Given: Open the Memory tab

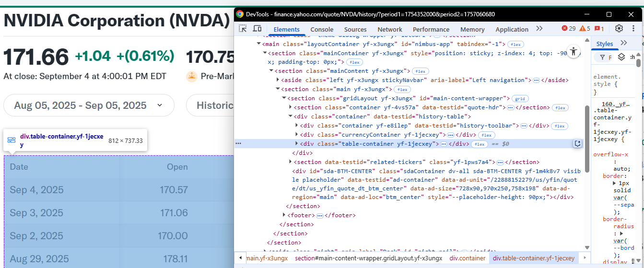Looking at the screenshot, I should click(x=472, y=29).
